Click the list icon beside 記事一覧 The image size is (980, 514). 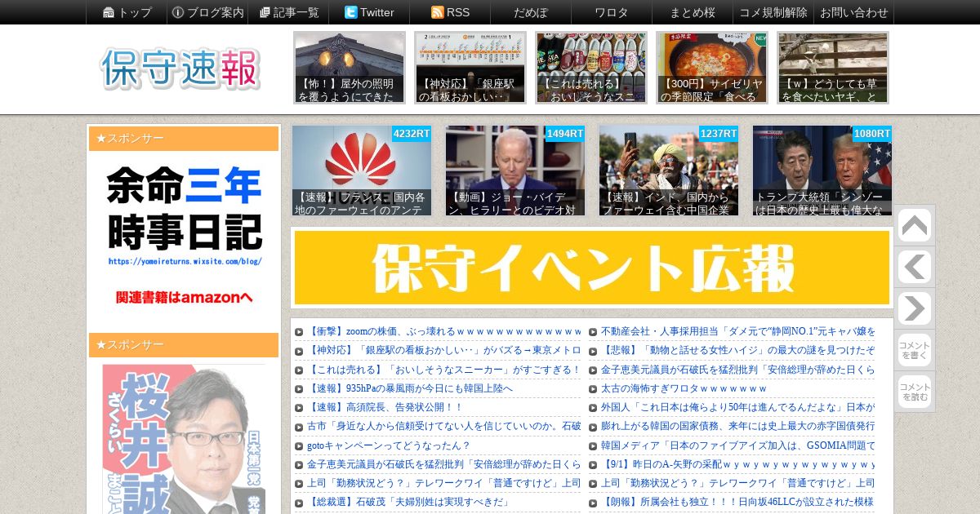265,12
